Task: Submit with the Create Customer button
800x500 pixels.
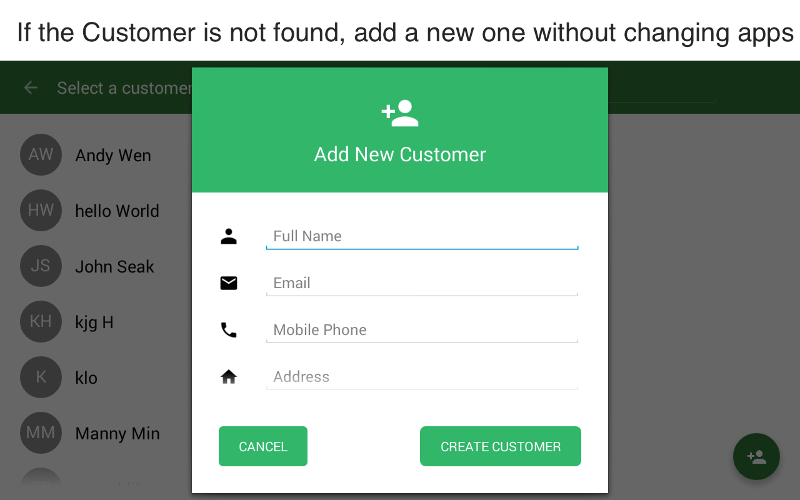Action: (501, 446)
